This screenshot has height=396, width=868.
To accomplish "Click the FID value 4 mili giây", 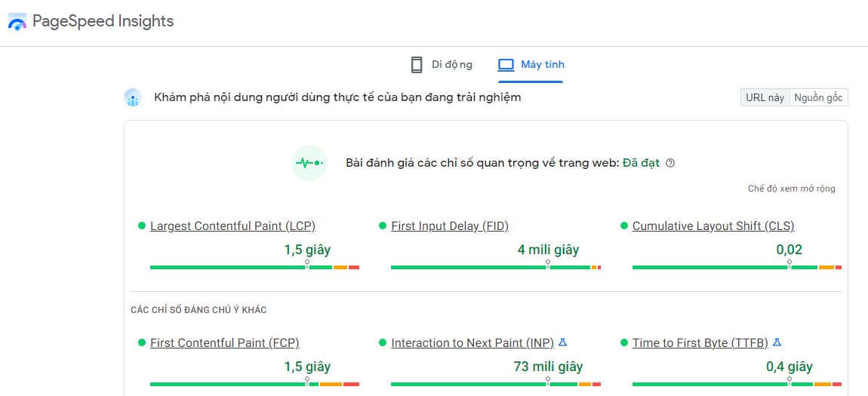I will [548, 250].
